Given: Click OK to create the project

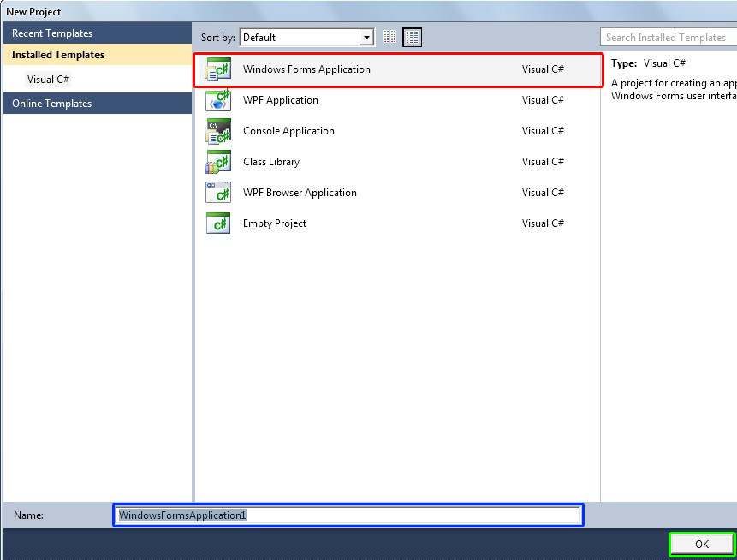Looking at the screenshot, I should (x=702, y=544).
